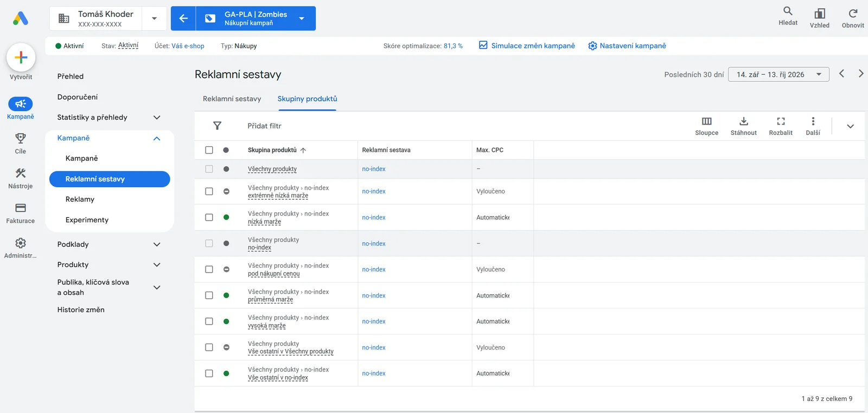
Task: Expand the Produkty section
Action: click(x=157, y=265)
